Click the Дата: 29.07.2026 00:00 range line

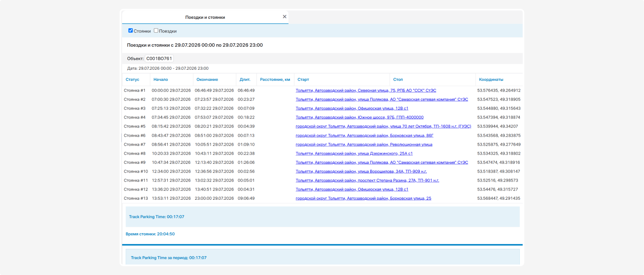point(168,68)
